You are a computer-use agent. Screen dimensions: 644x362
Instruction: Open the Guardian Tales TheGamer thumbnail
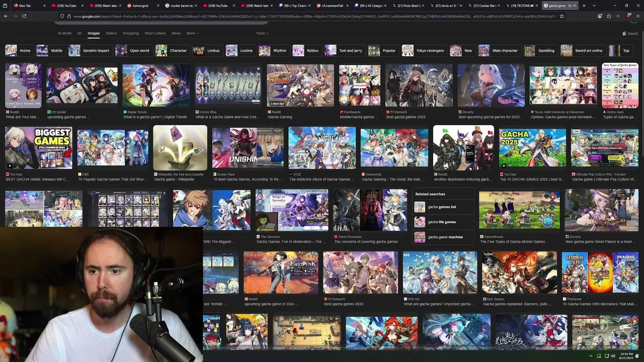[x=600, y=273]
